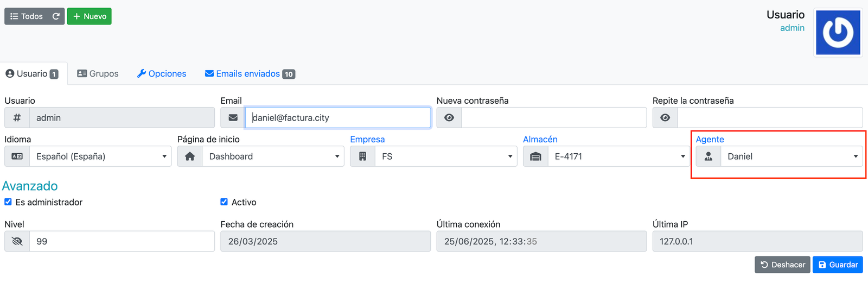Open the Opciones tab

(162, 74)
